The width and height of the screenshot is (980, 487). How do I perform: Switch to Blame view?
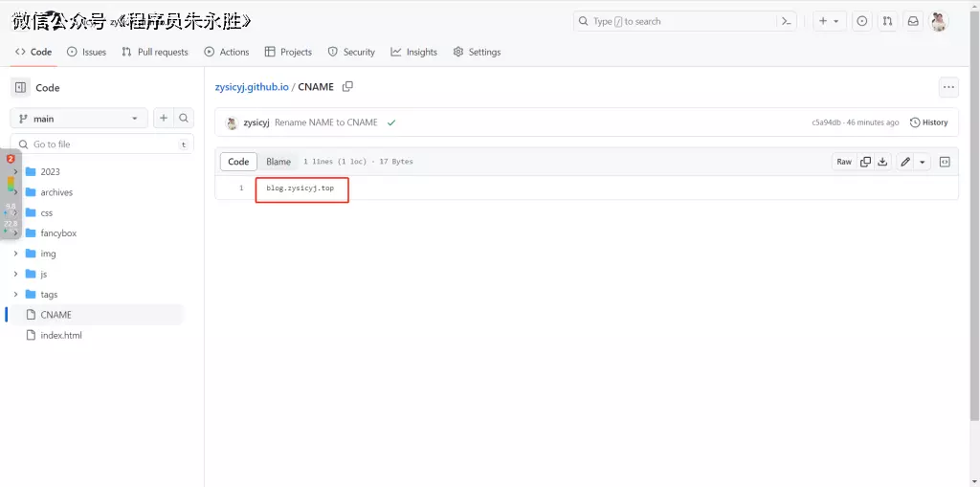[278, 162]
